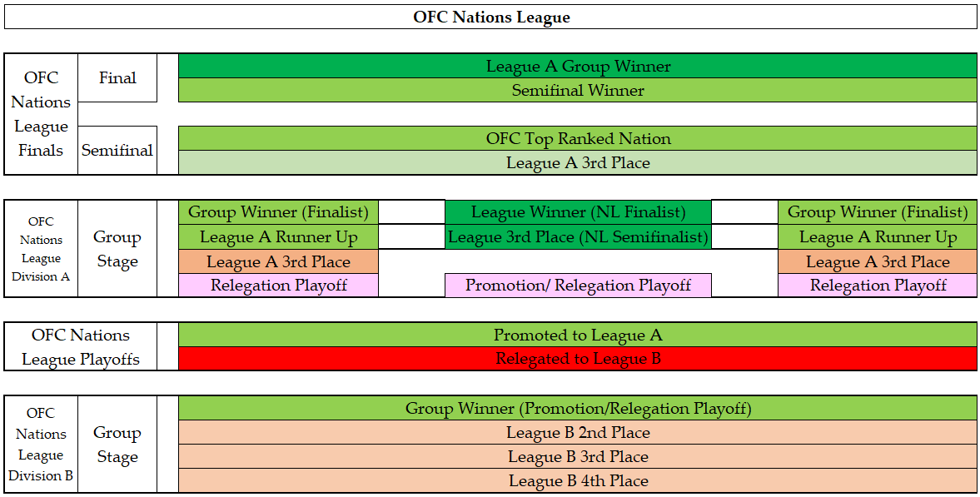This screenshot has height=497, width=980.
Task: Select the left Group Winner (Finalist) cell
Action: pyautogui.click(x=278, y=212)
